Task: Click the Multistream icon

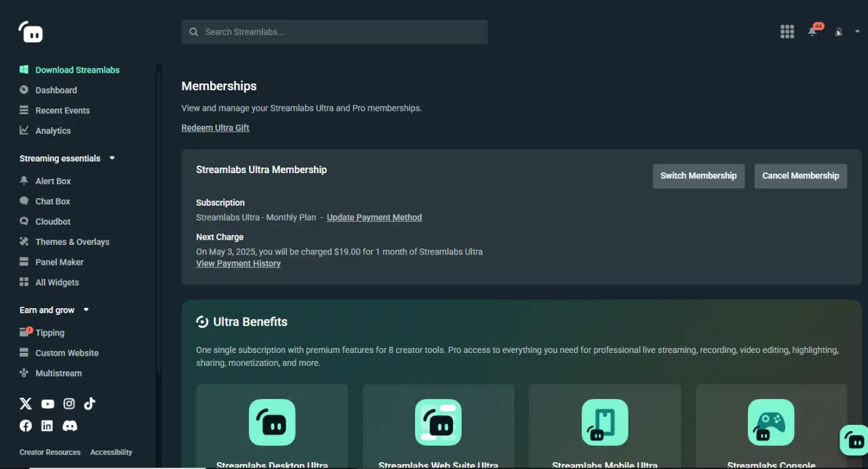Action: (x=24, y=373)
